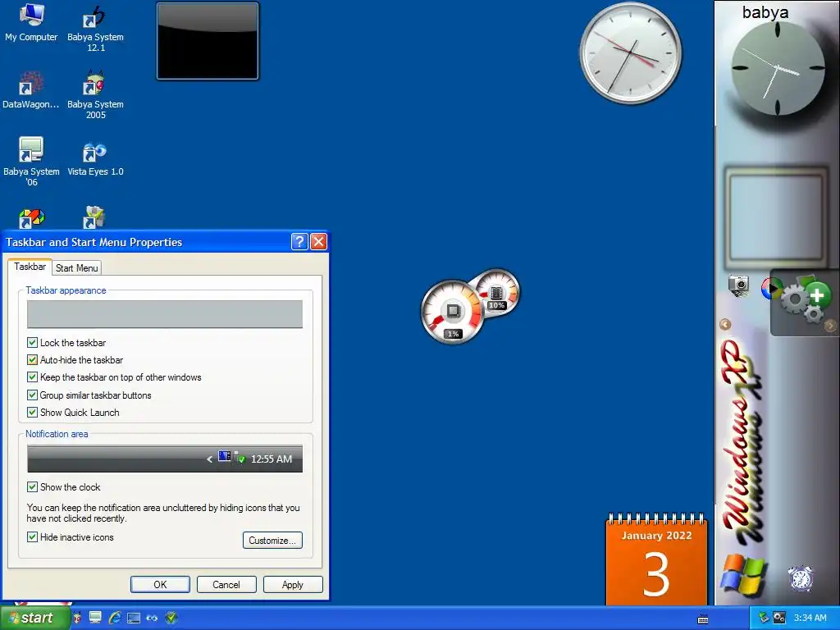Click the notification area preview chevron

[209, 459]
